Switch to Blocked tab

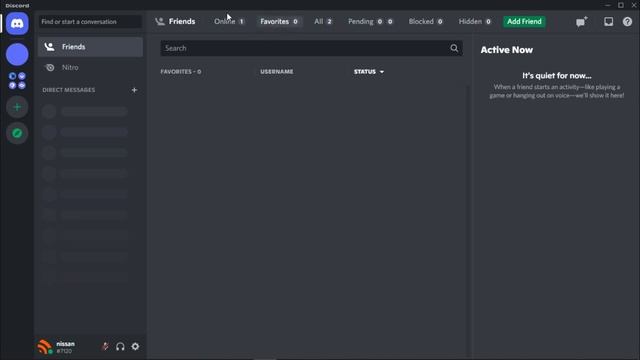coord(426,22)
